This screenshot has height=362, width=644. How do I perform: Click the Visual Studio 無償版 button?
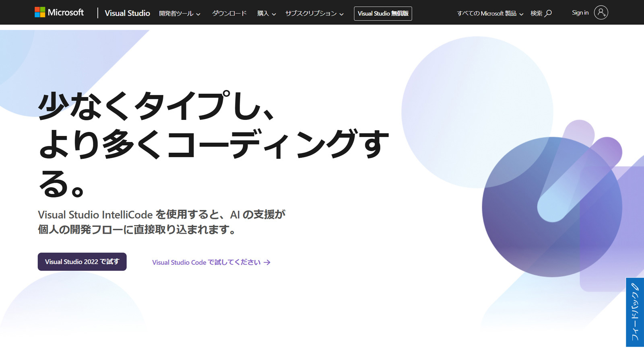pos(383,13)
